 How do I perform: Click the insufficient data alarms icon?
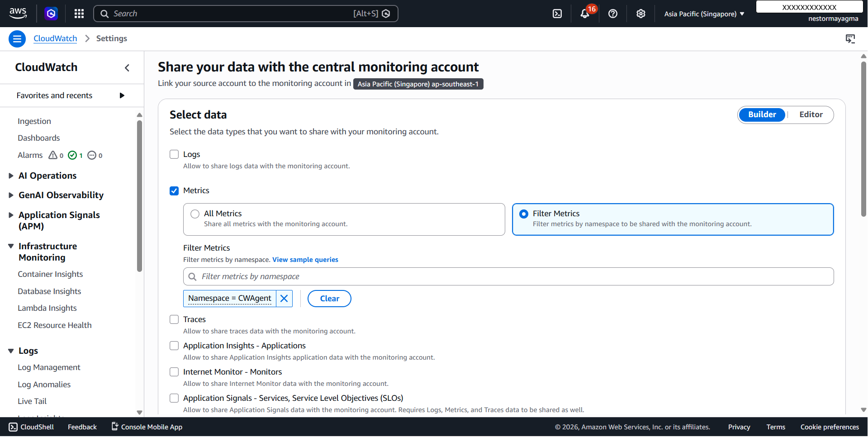(x=92, y=155)
